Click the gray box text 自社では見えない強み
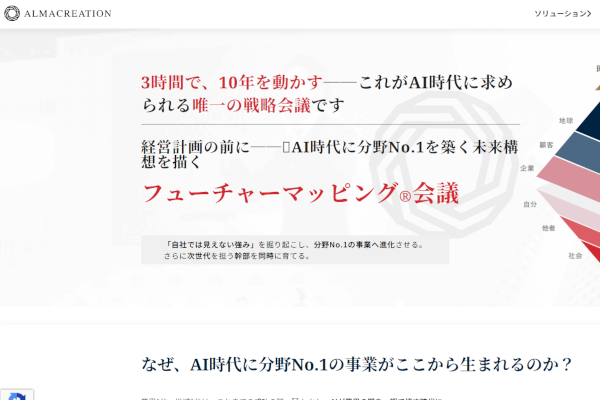The height and width of the screenshot is (400, 600). click(211, 245)
